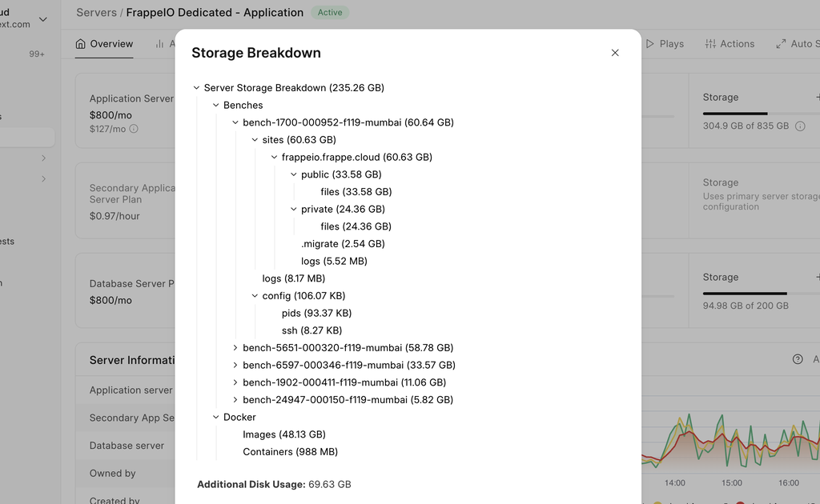The width and height of the screenshot is (820, 504).
Task: Collapse the sites (60.63 GB) node
Action: (x=255, y=140)
